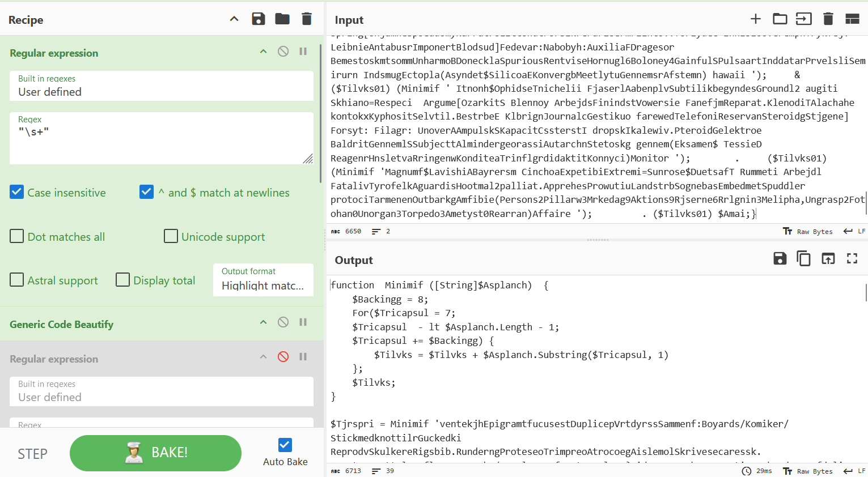Click the "function Minimif" line in output

(x=439, y=285)
